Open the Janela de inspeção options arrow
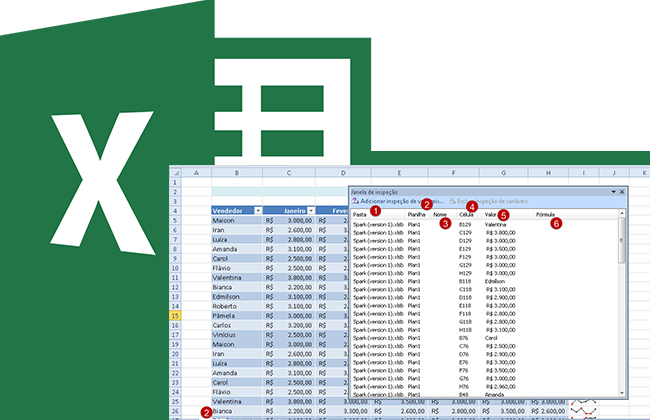This screenshot has height=420, width=650. point(614,192)
